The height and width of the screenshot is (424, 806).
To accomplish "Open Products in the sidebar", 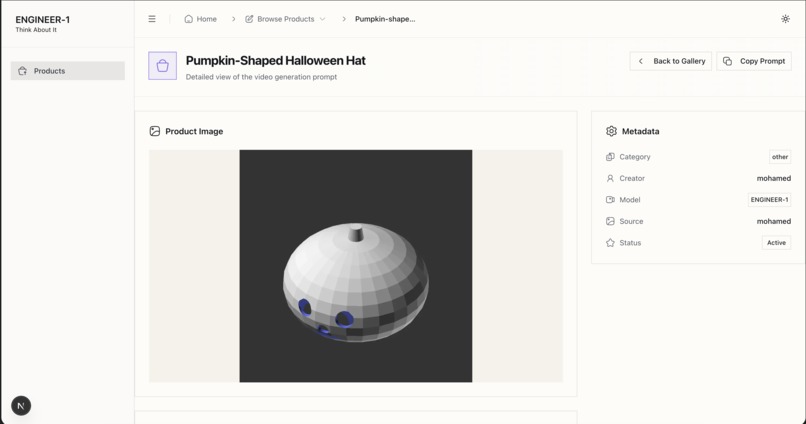I will click(x=68, y=71).
